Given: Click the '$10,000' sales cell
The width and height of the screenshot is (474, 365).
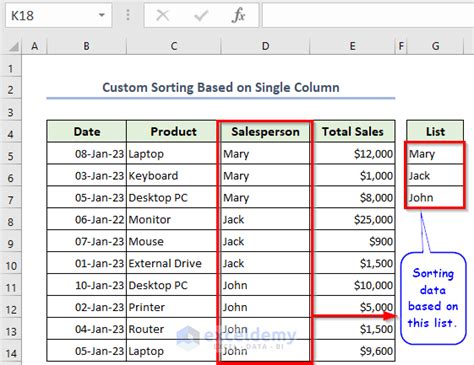Looking at the screenshot, I should 354,285.
